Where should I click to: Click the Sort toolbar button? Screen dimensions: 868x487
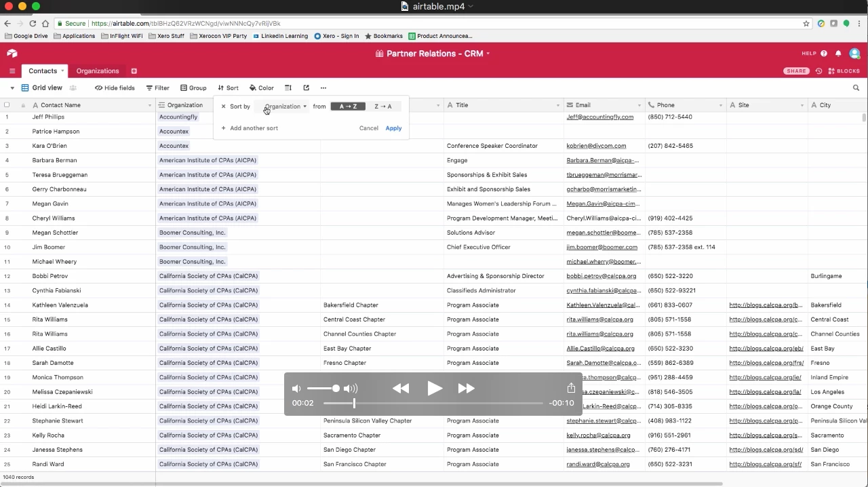pos(228,88)
